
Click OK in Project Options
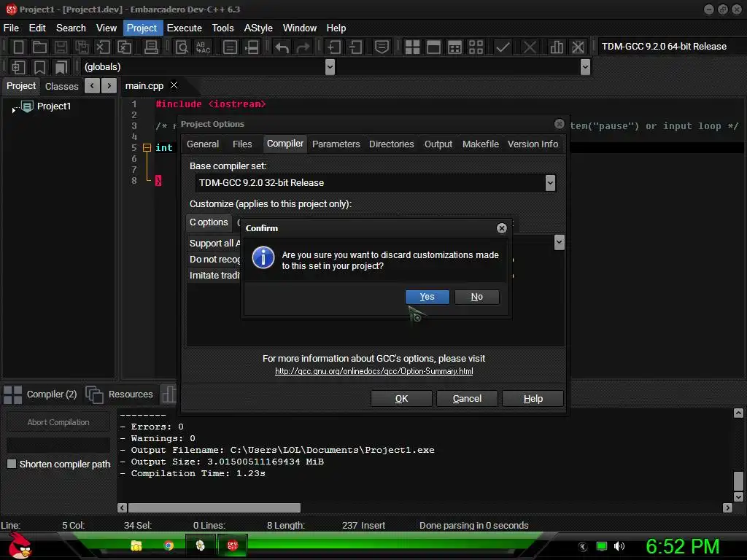(401, 399)
